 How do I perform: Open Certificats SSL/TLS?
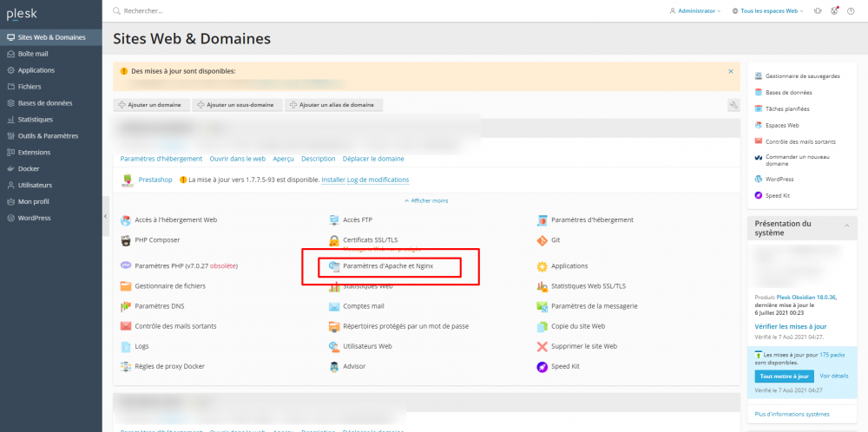coord(371,240)
